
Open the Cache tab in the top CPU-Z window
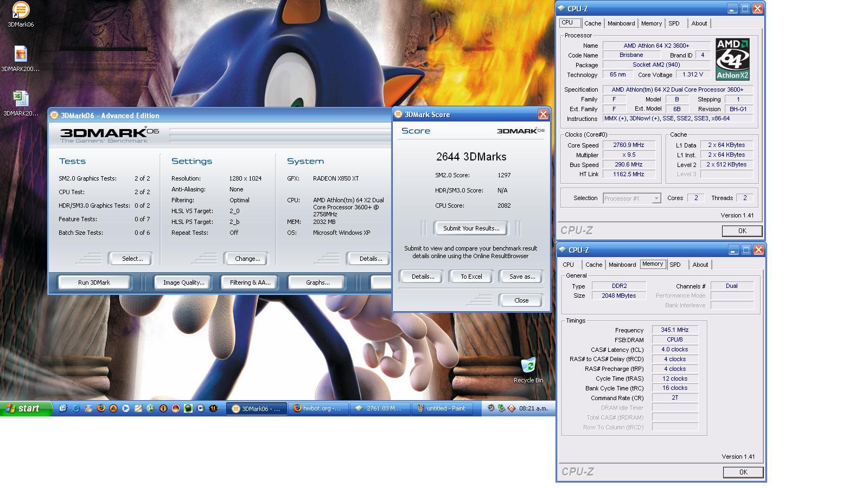click(x=592, y=23)
